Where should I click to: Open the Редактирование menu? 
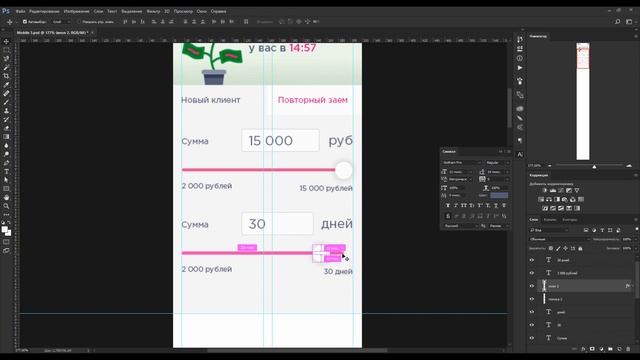point(44,11)
